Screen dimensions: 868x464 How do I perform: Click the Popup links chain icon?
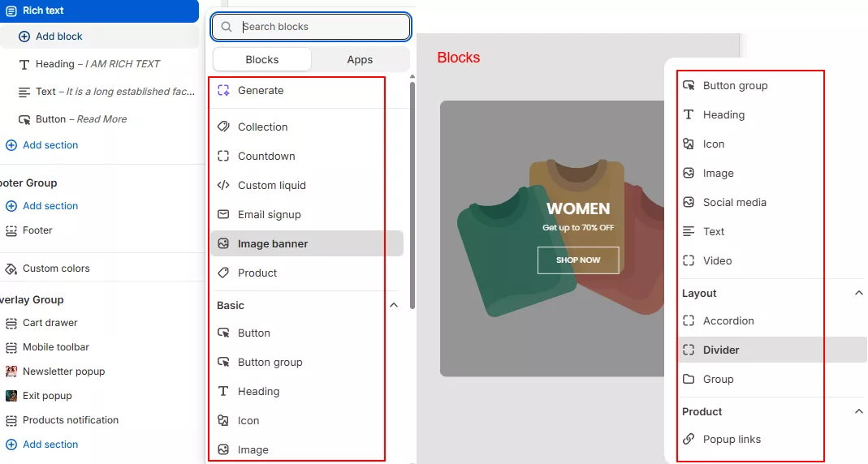point(689,440)
